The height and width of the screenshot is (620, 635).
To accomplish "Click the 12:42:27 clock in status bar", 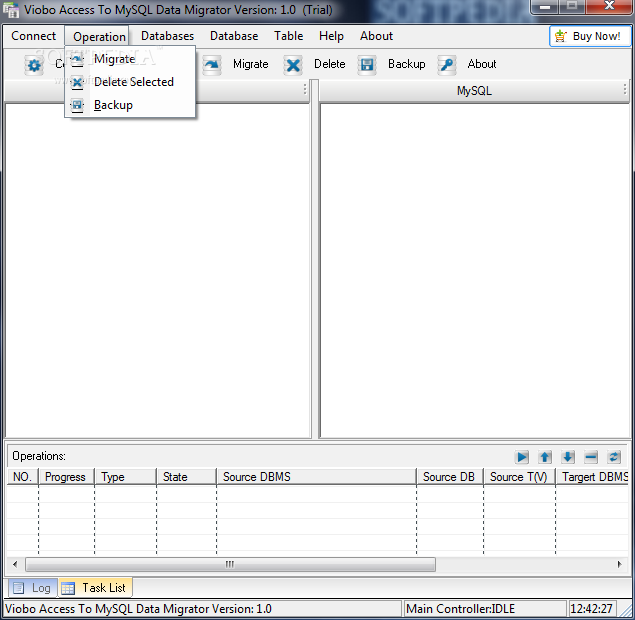I will (591, 609).
